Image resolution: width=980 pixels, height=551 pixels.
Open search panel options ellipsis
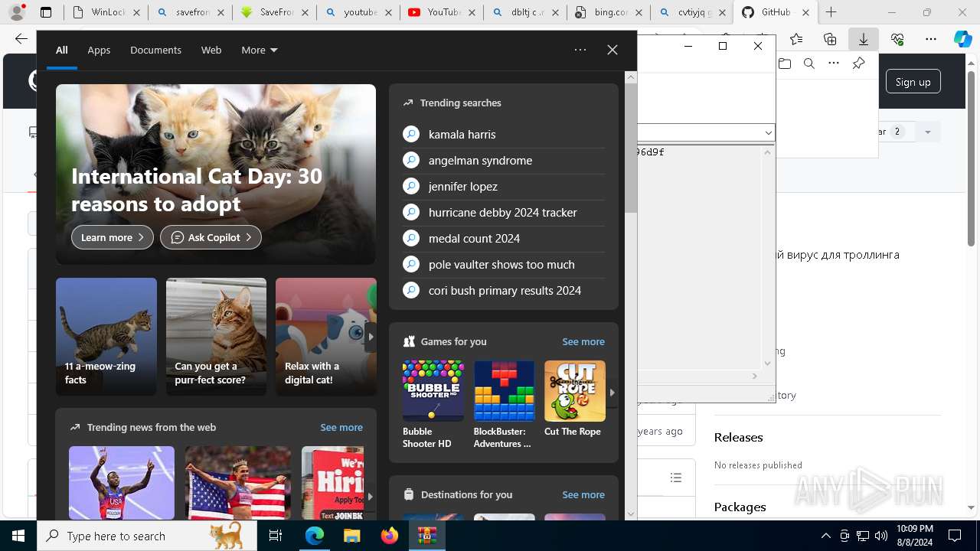580,50
